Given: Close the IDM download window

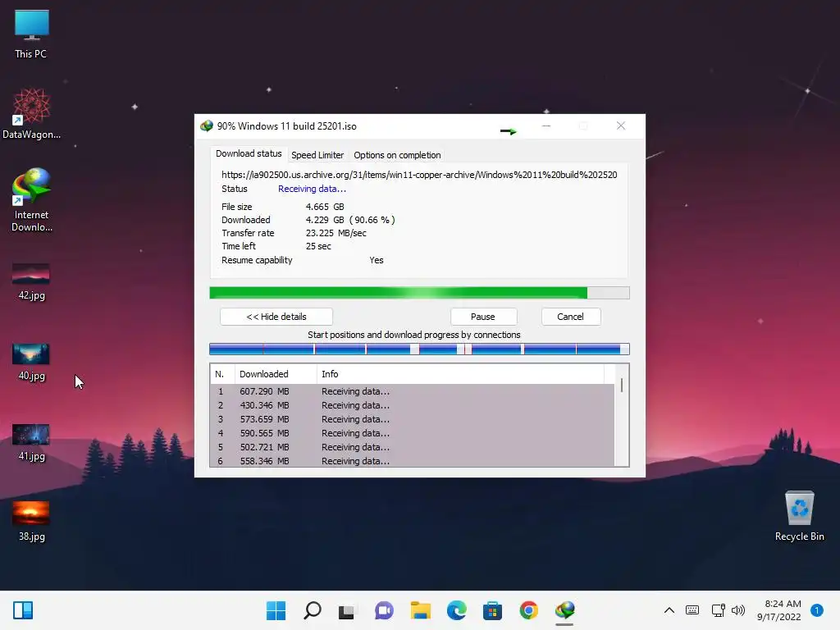Looking at the screenshot, I should (x=621, y=126).
